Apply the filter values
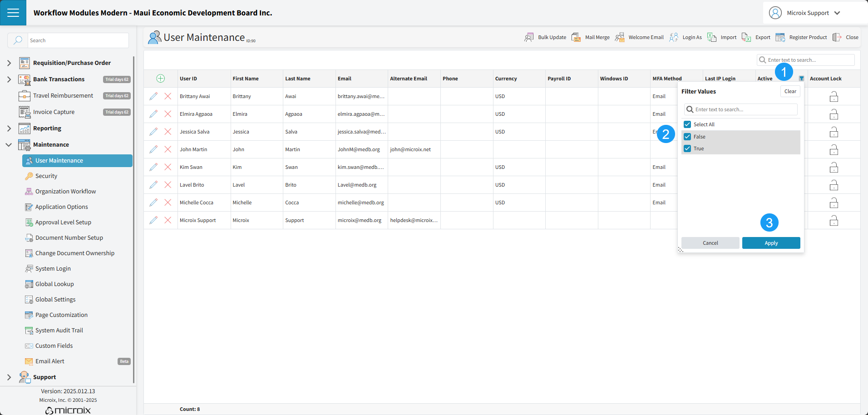 point(771,243)
